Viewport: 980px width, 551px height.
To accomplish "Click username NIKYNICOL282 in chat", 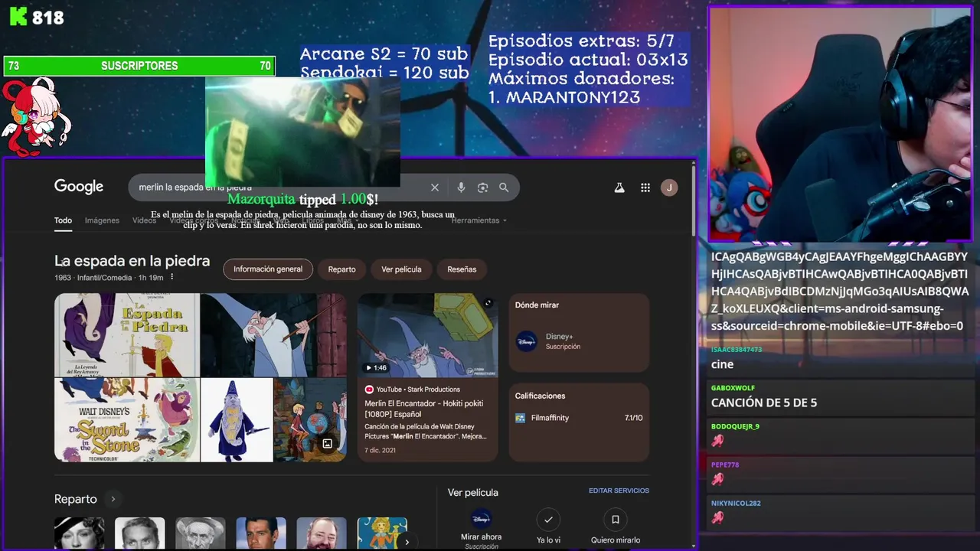I will click(x=736, y=503).
